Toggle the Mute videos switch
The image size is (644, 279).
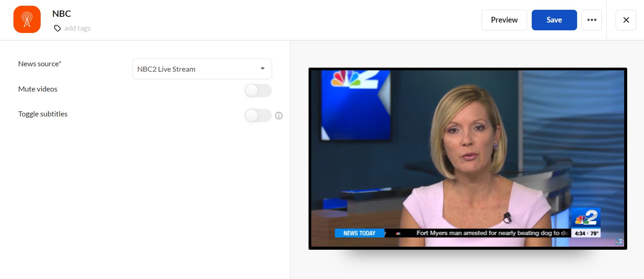(x=258, y=91)
